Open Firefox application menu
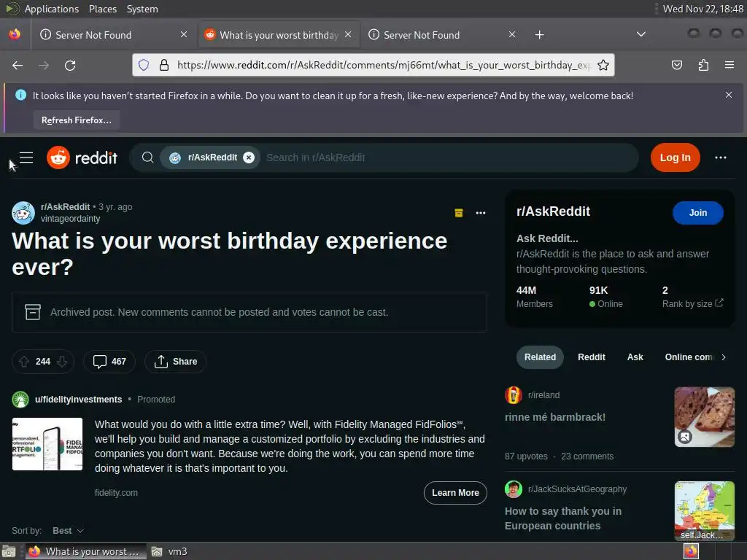 [729, 65]
